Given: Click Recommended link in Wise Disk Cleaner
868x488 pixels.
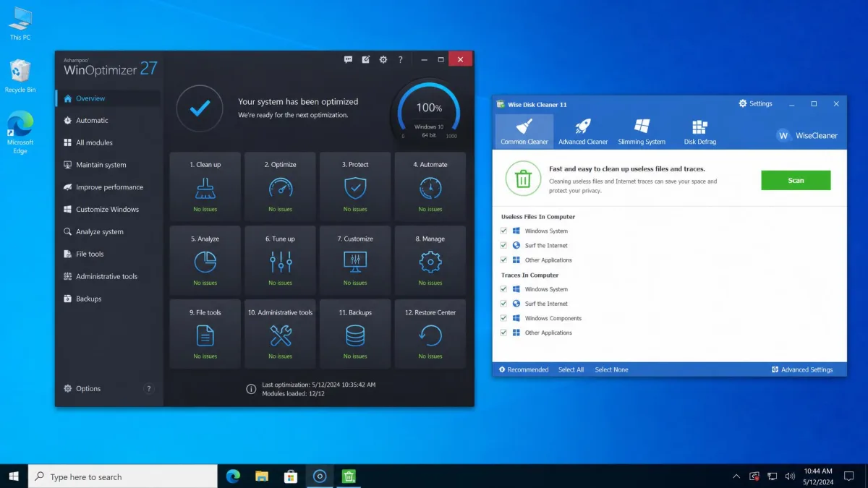Looking at the screenshot, I should pos(524,369).
